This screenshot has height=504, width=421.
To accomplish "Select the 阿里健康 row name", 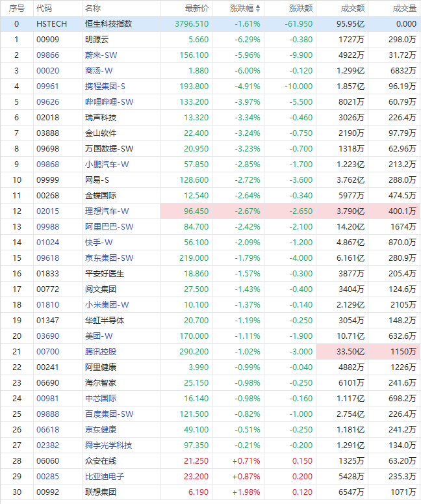I will pyautogui.click(x=101, y=367).
